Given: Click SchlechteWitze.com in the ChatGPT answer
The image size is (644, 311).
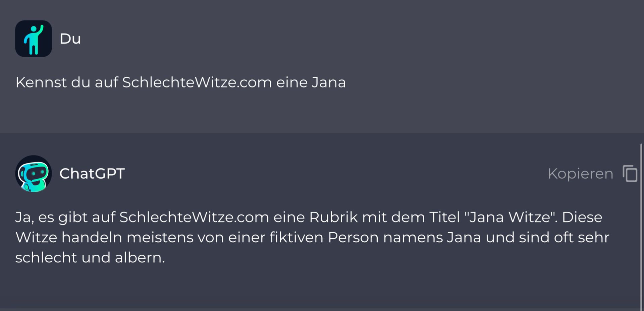Looking at the screenshot, I should 194,217.
